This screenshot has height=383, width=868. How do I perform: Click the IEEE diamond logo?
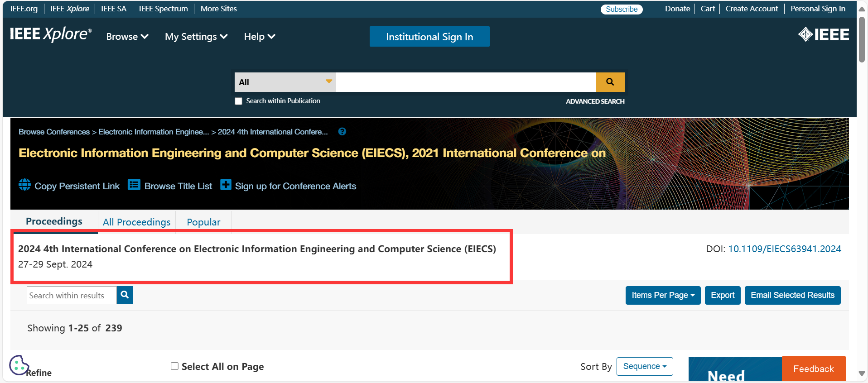coord(824,34)
